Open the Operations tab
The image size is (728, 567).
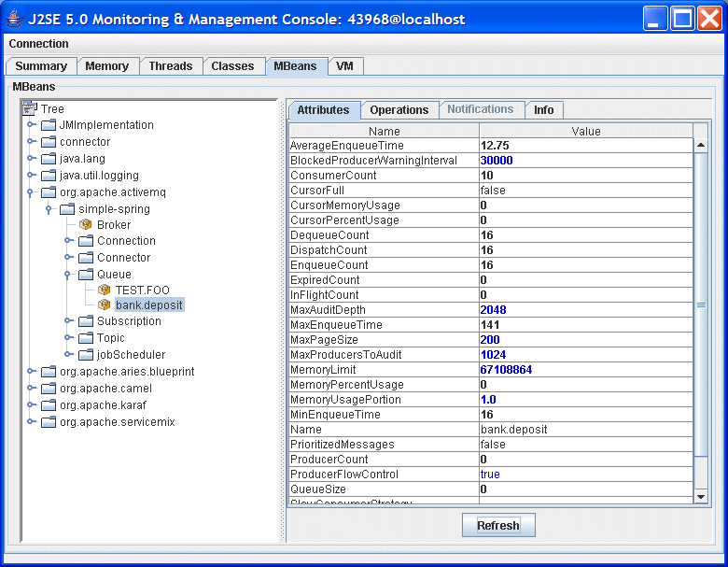point(399,110)
